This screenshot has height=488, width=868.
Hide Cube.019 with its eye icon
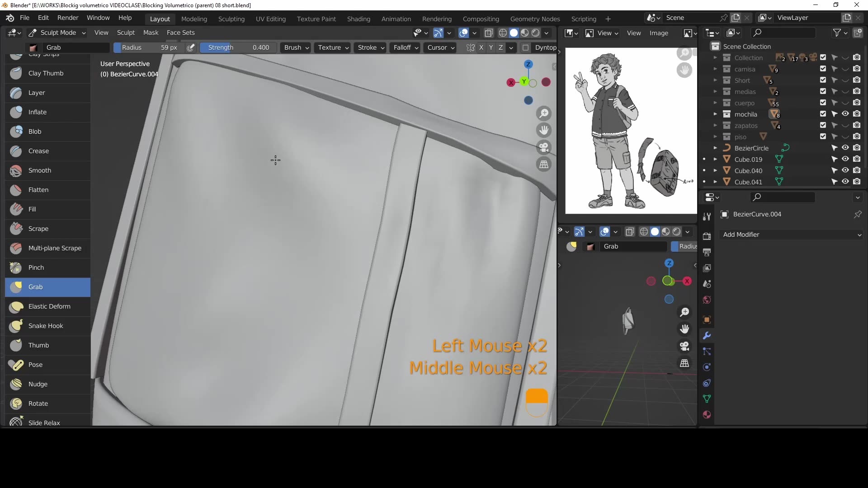click(845, 159)
